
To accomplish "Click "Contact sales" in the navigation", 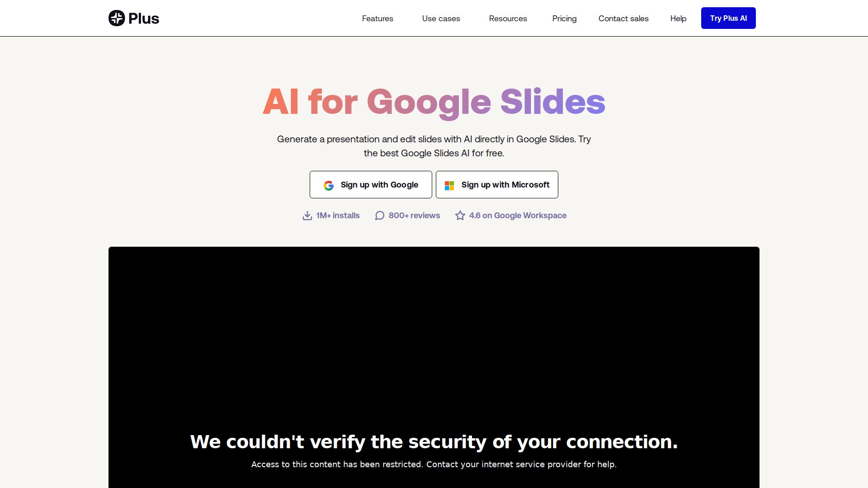I will pyautogui.click(x=623, y=19).
